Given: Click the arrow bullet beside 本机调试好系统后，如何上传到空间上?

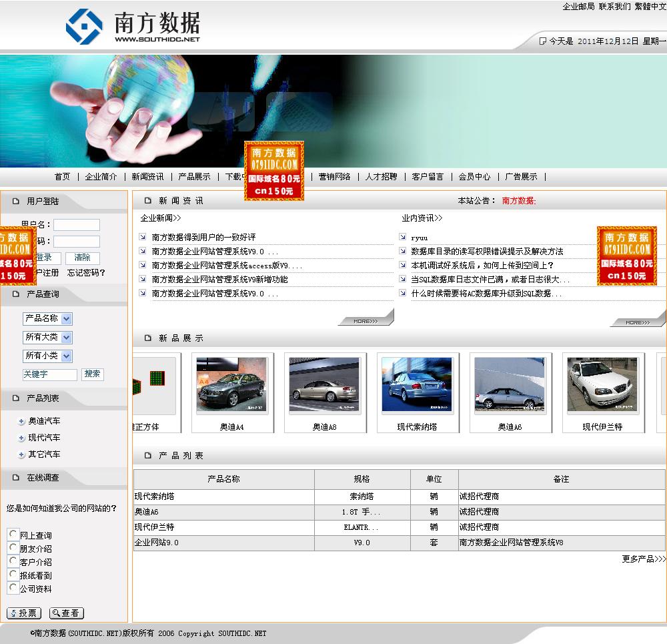Looking at the screenshot, I should (402, 265).
